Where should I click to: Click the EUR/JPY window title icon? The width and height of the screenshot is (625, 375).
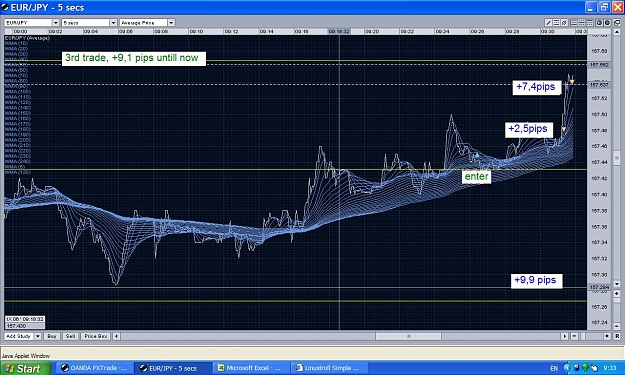click(x=5, y=7)
